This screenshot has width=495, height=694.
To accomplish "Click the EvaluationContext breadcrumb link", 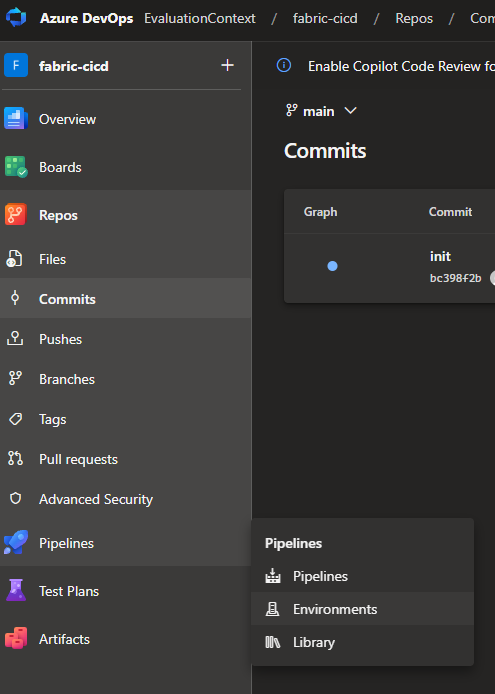I will coord(200,18).
